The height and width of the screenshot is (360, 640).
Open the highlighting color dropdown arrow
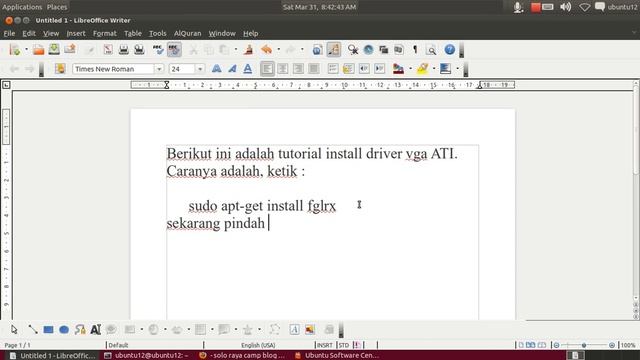click(x=434, y=69)
